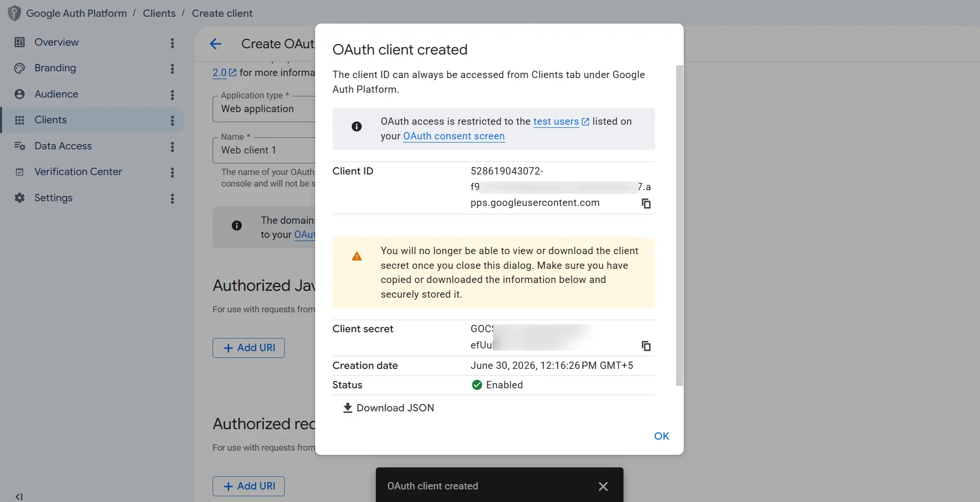Open the Settings more-options menu

point(172,199)
